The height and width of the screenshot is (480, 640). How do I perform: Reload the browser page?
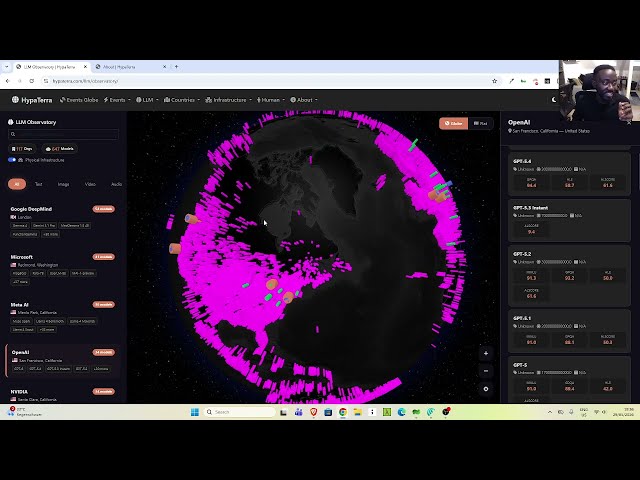click(32, 81)
